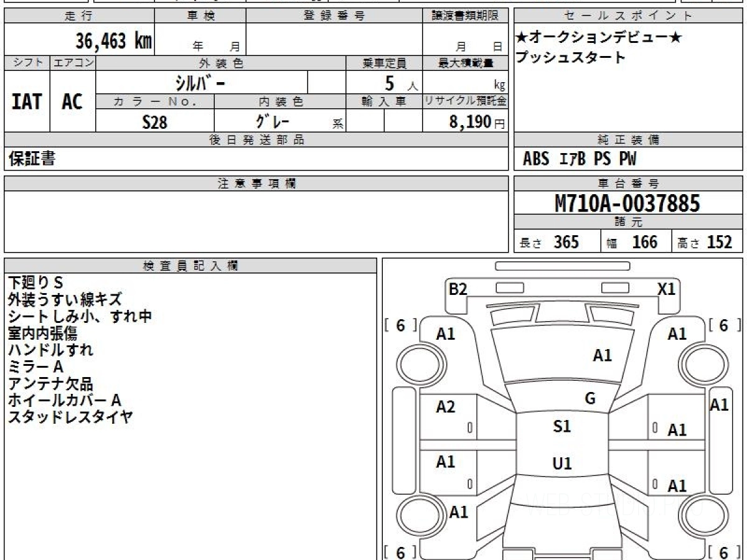Select the note シートしみ小、すれ中
The height and width of the screenshot is (560, 747).
pyautogui.click(x=80, y=317)
